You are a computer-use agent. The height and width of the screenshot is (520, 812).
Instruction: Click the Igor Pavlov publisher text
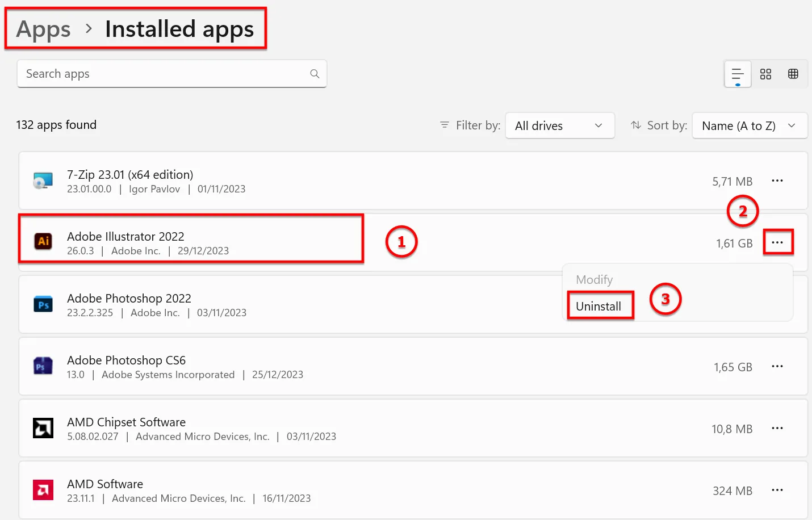[x=154, y=189]
